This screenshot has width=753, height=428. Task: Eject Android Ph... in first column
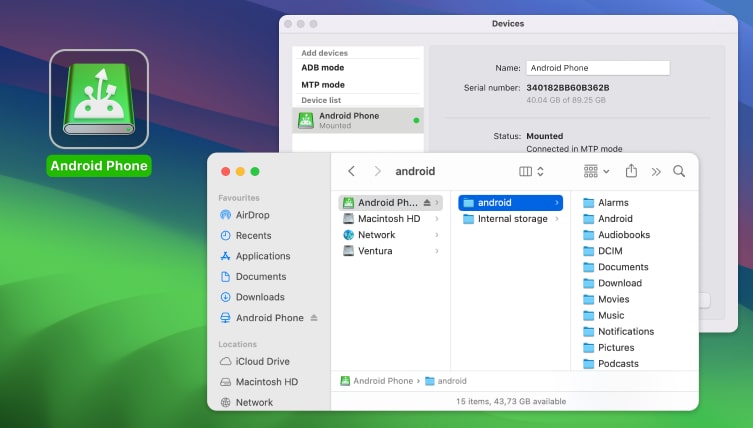[x=427, y=203]
